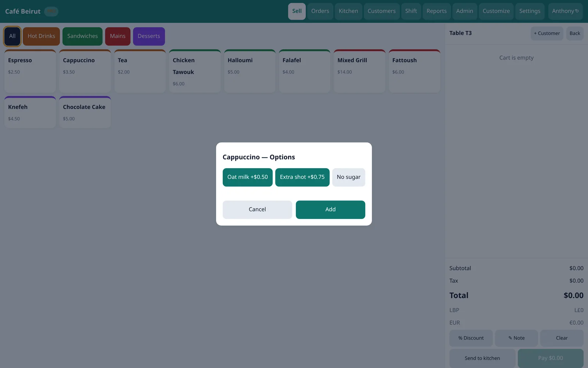The width and height of the screenshot is (588, 368).
Task: Click the Anthony user switch button
Action: [565, 11]
